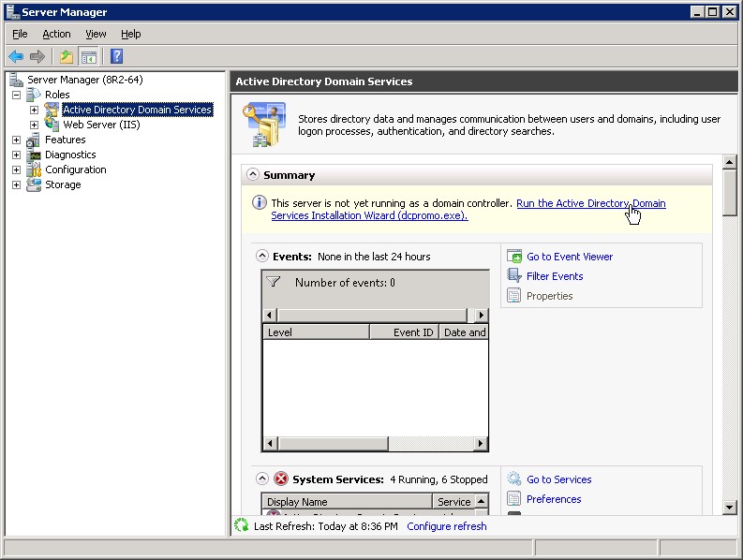Screen dimensions: 743x560
Task: Run the Active Directory Installation Wizard link
Action: (x=590, y=203)
